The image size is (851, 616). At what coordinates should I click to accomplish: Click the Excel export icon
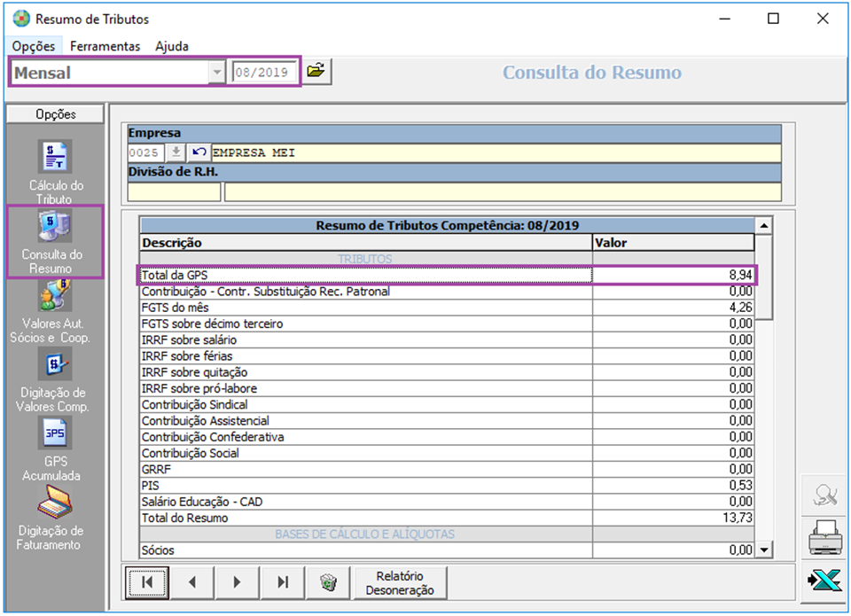tap(825, 581)
